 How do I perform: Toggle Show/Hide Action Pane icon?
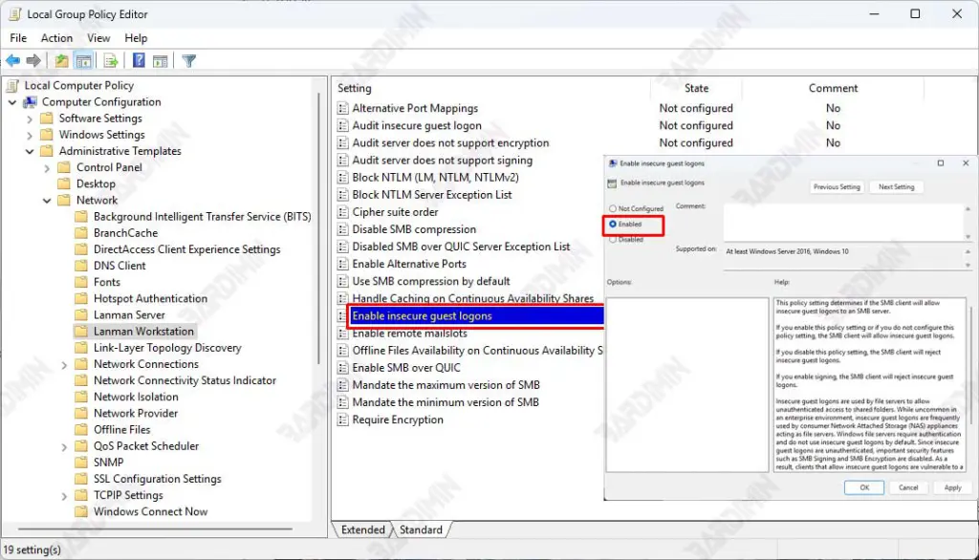pyautogui.click(x=161, y=60)
